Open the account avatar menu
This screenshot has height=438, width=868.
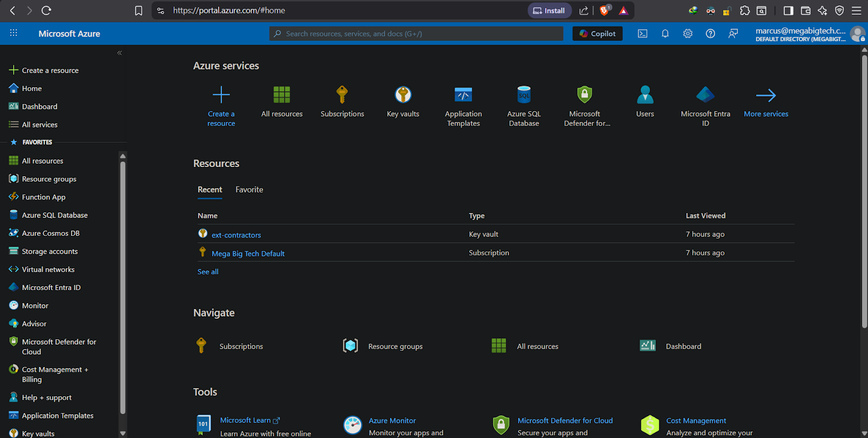pos(857,34)
